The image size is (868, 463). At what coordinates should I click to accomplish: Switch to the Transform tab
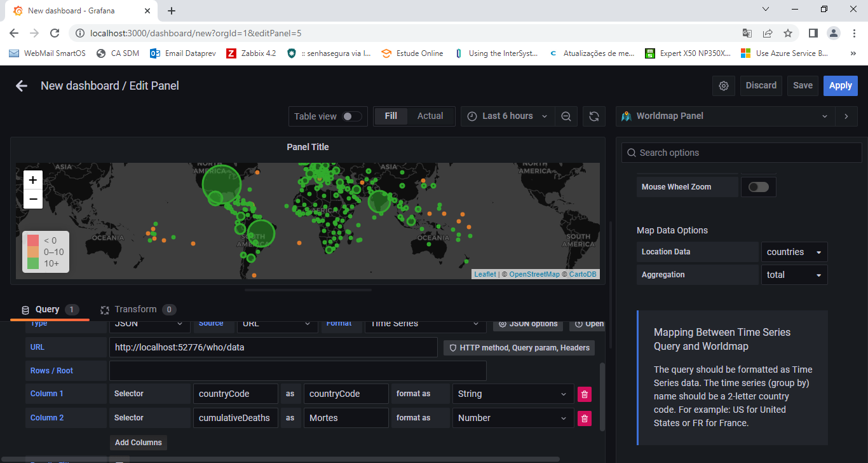pos(135,310)
